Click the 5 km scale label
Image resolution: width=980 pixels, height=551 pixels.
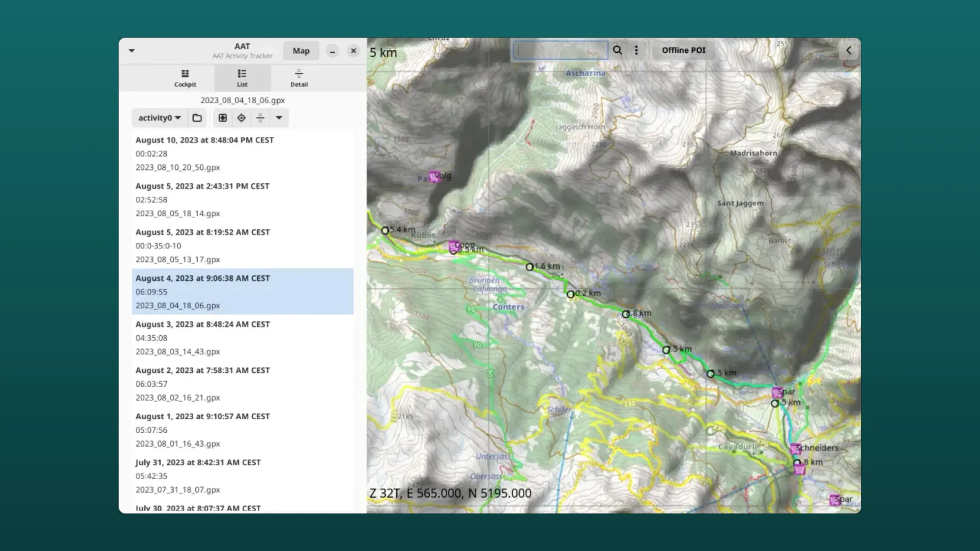pyautogui.click(x=383, y=52)
